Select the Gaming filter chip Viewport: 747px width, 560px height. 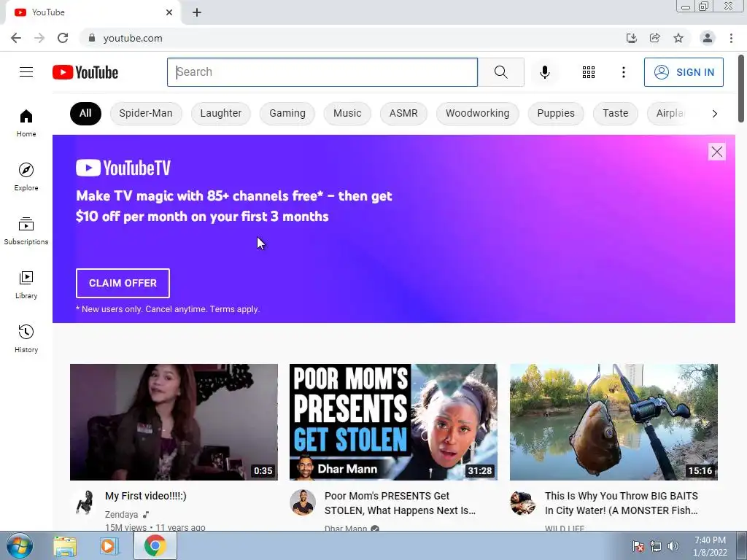pos(287,113)
